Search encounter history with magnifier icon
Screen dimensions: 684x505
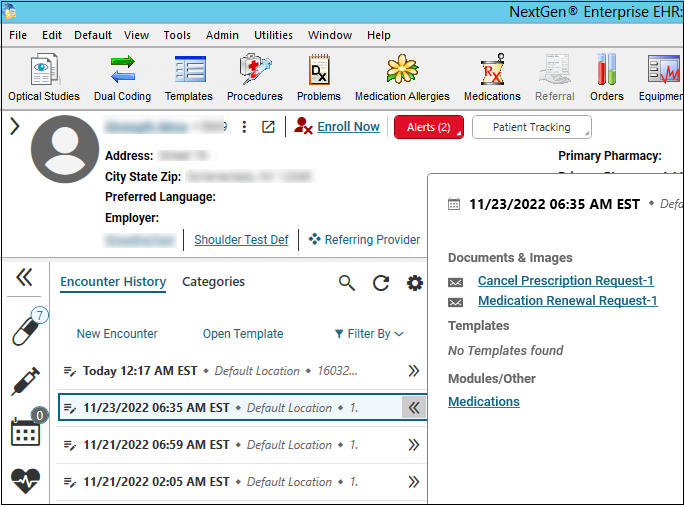coord(347,283)
